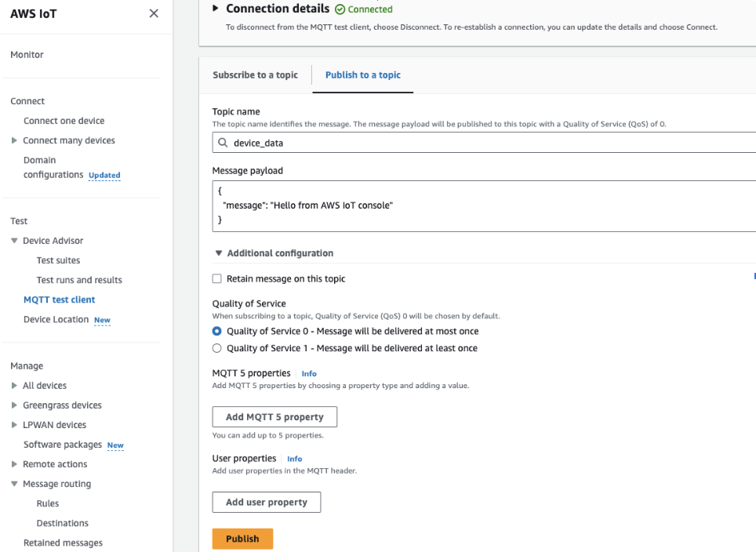Click the New badge beside Device Location

click(x=102, y=320)
